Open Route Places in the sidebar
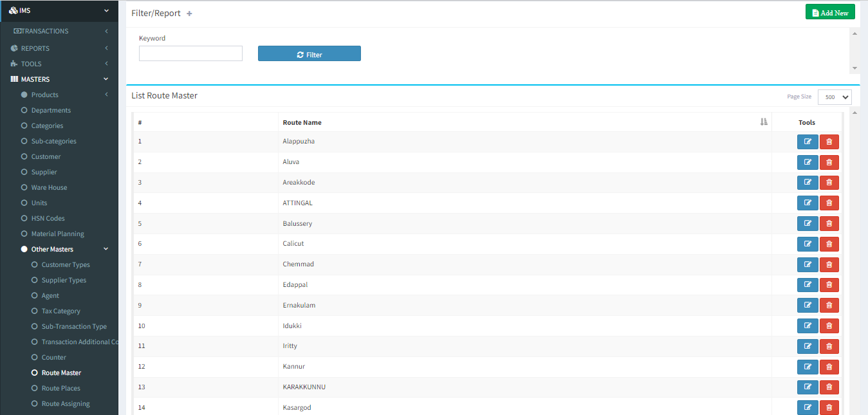This screenshot has height=415, width=868. click(60, 388)
